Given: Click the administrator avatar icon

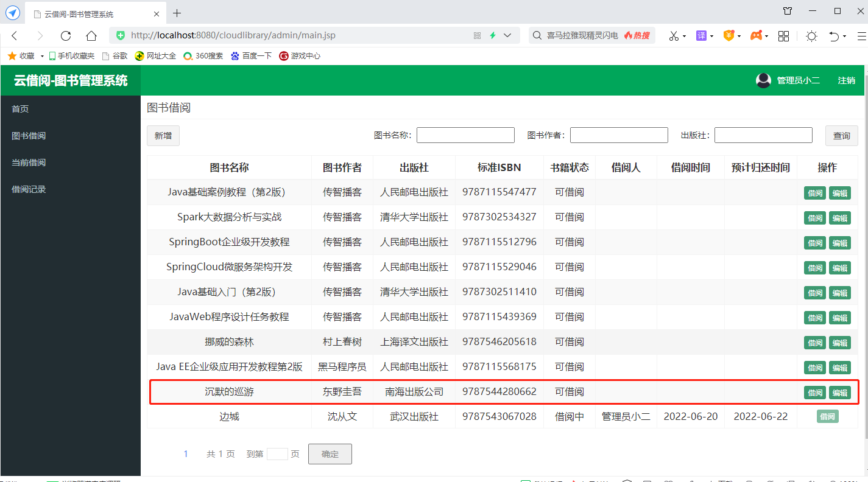Looking at the screenshot, I should tap(764, 80).
